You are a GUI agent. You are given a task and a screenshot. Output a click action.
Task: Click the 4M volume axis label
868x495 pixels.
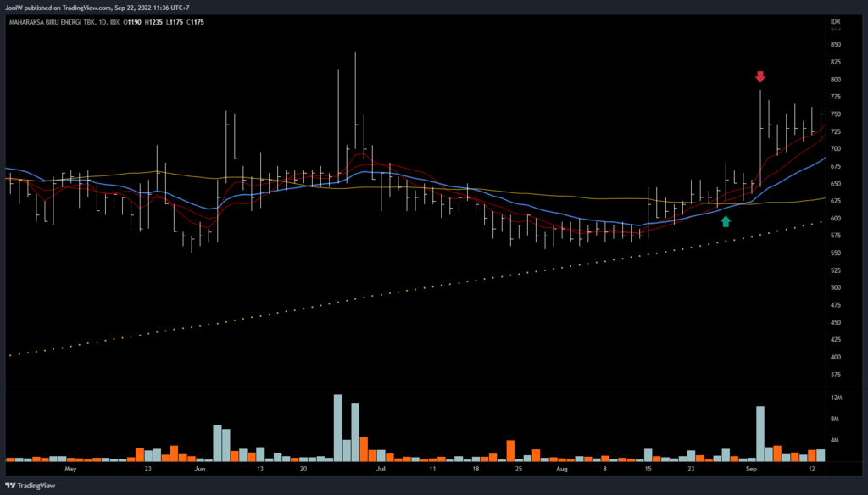[836, 440]
